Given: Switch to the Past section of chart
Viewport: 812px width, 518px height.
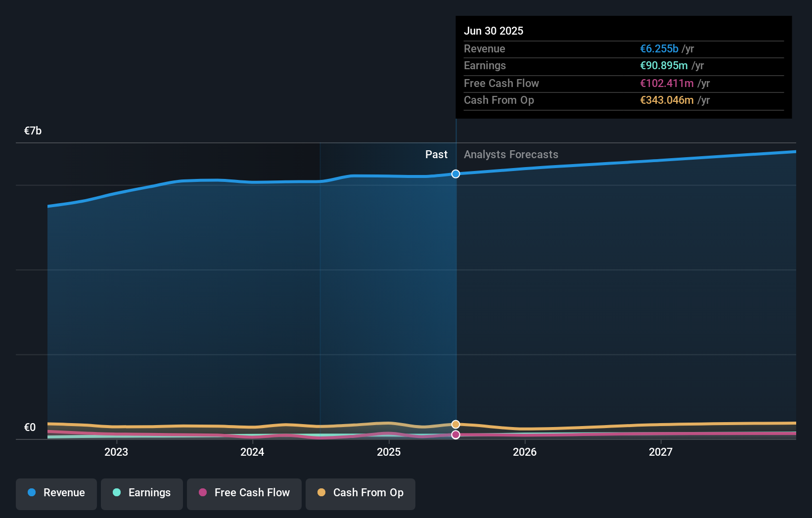Looking at the screenshot, I should [x=436, y=154].
